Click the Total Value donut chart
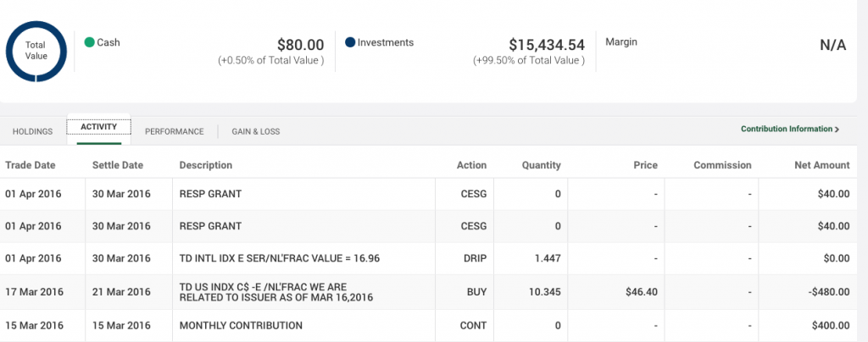Screen dimensions: 868x342 click(x=36, y=52)
